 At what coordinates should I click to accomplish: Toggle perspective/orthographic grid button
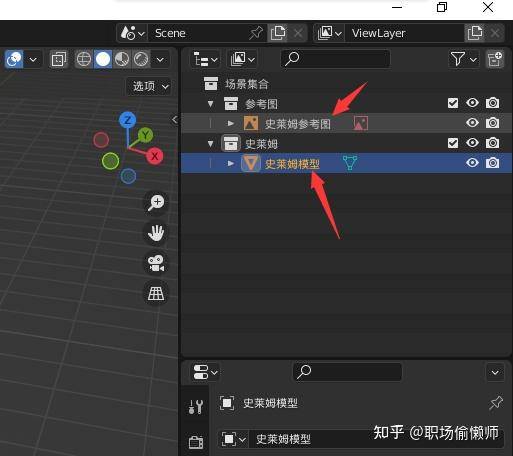(156, 293)
